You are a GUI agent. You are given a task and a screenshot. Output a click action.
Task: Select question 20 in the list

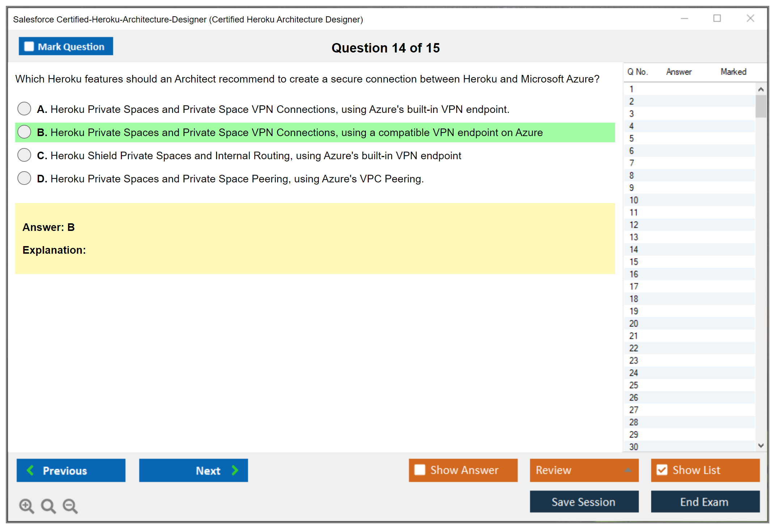point(634,324)
